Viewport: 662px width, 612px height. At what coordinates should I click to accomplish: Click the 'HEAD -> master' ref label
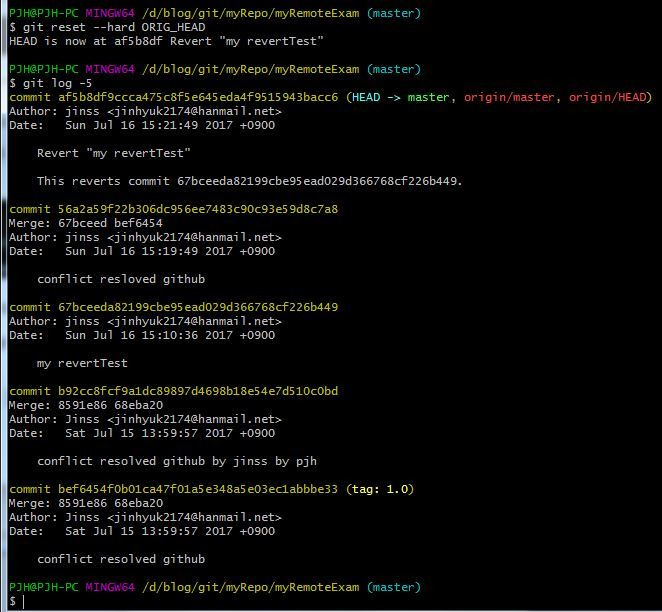[400, 97]
